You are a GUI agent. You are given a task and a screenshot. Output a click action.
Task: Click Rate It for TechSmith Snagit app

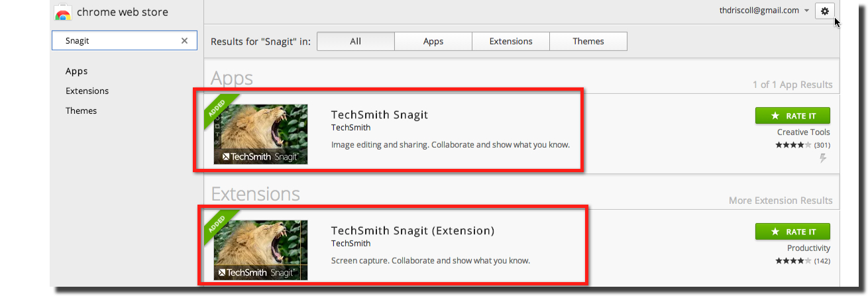[x=792, y=115]
